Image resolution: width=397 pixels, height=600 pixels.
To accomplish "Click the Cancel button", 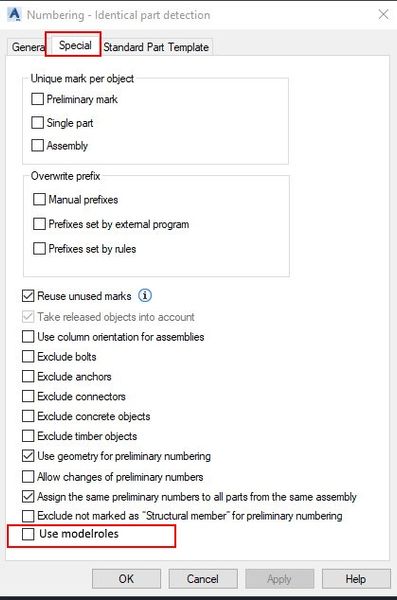I will (x=203, y=579).
